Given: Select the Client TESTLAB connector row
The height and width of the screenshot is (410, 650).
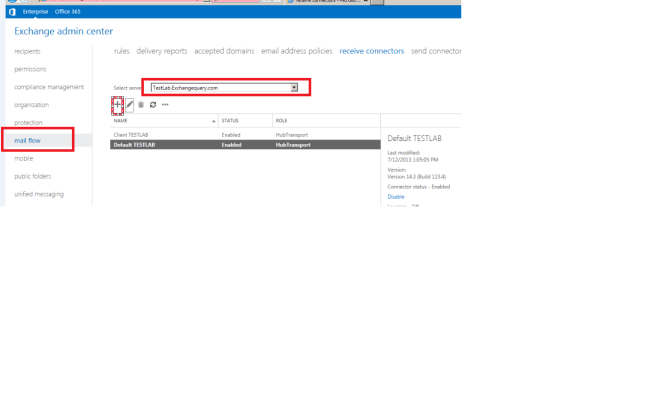Looking at the screenshot, I should 245,135.
